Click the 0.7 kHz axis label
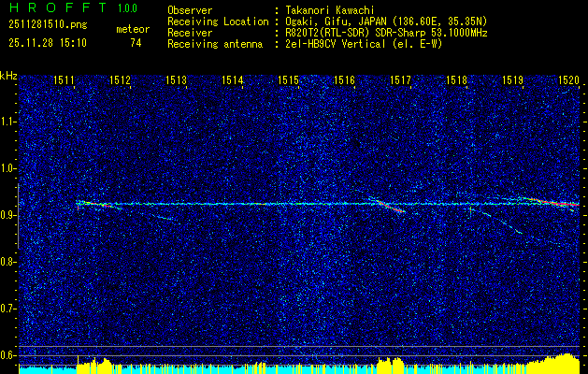This screenshot has width=588, height=374. [x=7, y=309]
